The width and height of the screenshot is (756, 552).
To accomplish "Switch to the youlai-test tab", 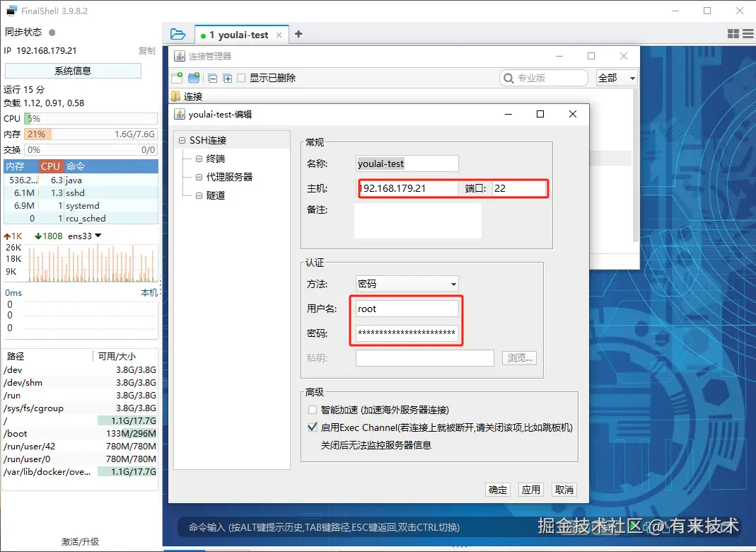I will pyautogui.click(x=242, y=33).
